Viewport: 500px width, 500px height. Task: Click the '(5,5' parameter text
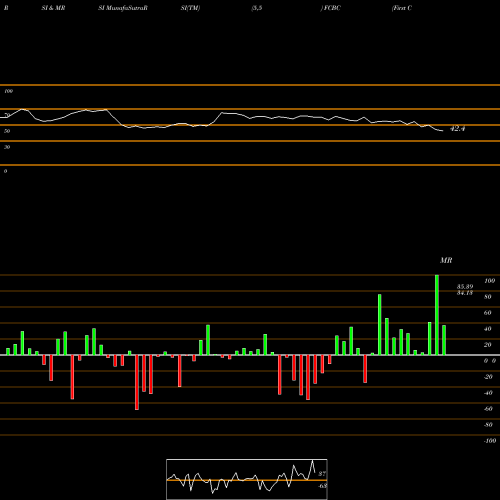tap(257, 8)
